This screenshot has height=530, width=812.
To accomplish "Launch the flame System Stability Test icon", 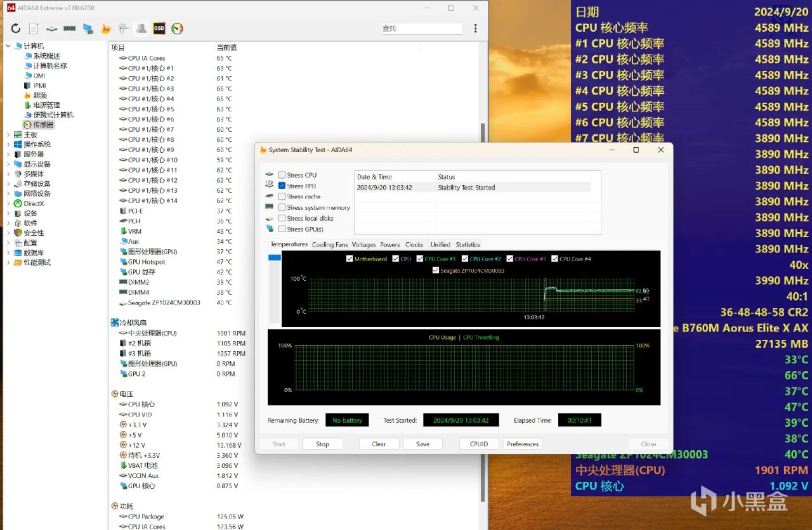I will pos(106,29).
